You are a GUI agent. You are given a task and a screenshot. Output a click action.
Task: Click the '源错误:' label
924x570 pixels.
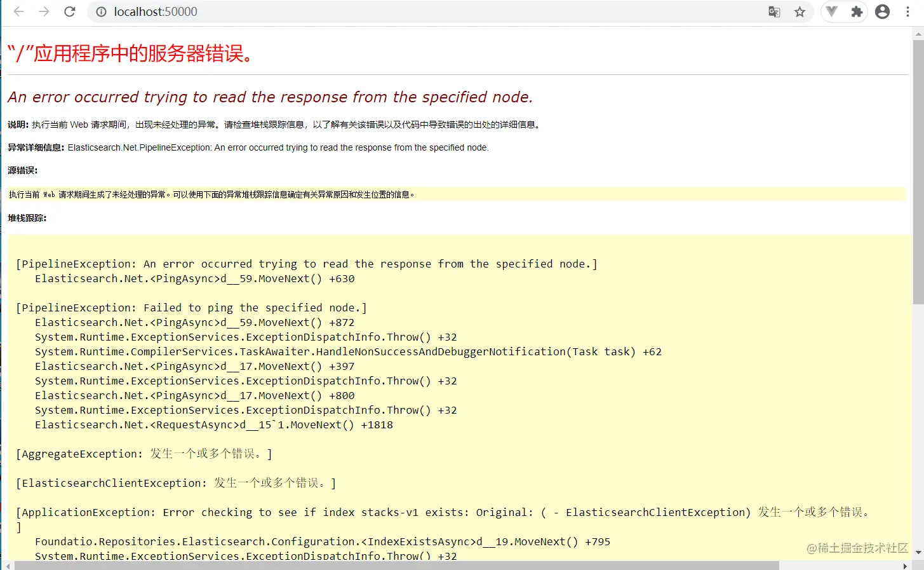(x=23, y=170)
